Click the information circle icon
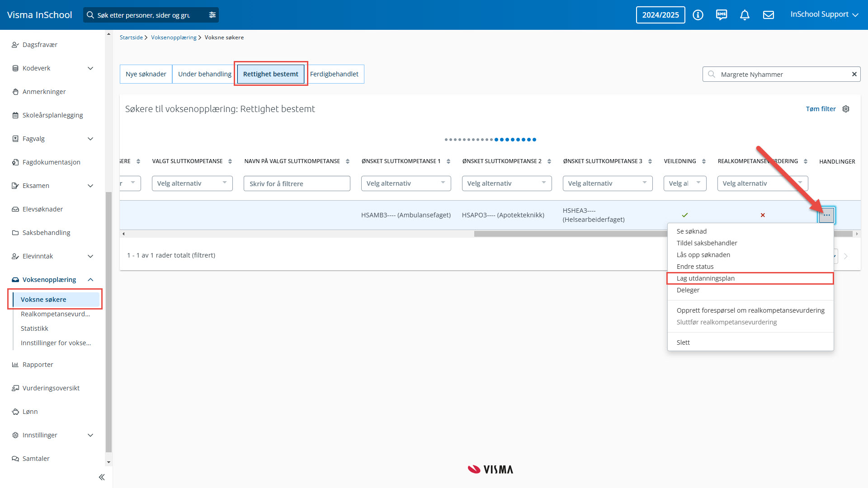The height and width of the screenshot is (488, 868). (x=698, y=15)
